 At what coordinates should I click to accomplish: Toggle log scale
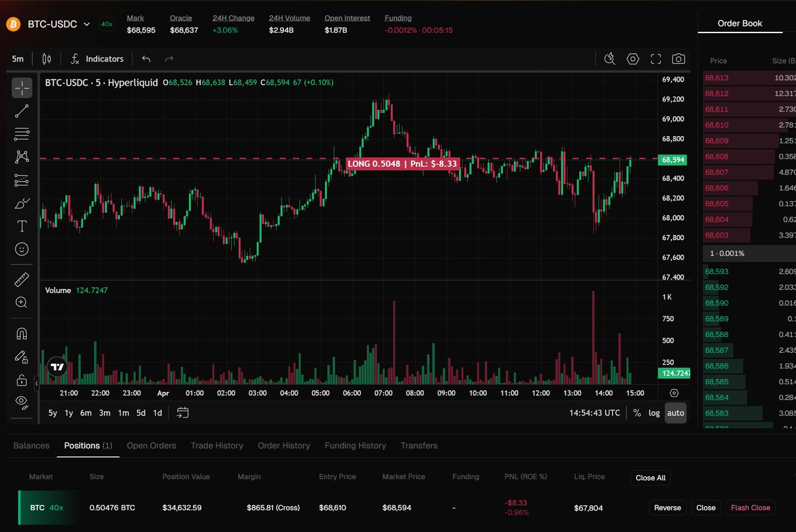(x=654, y=413)
